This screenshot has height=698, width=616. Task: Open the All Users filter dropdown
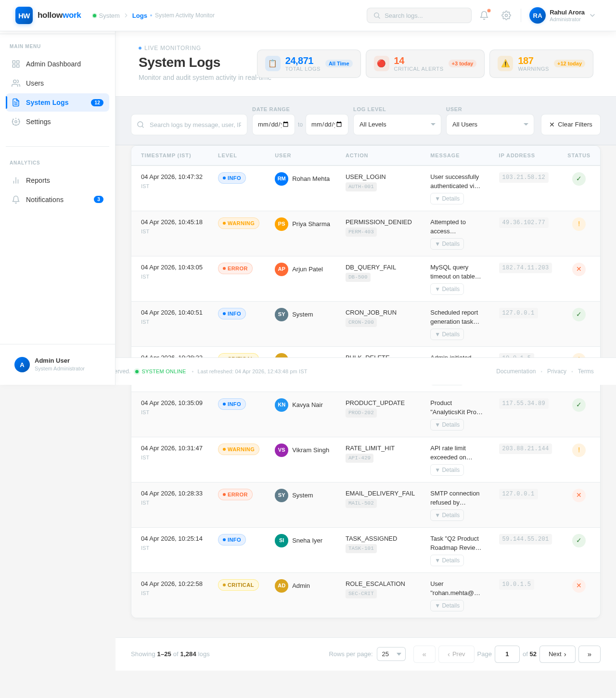(490, 125)
